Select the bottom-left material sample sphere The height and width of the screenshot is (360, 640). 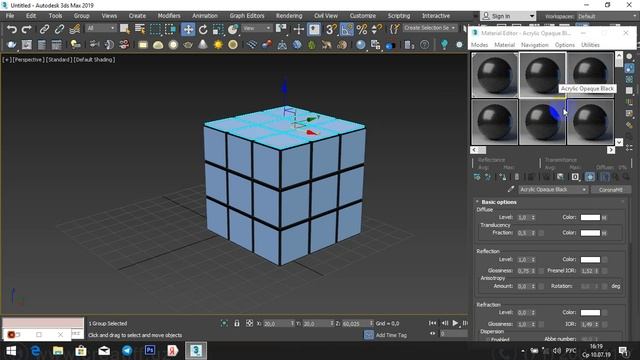point(495,122)
